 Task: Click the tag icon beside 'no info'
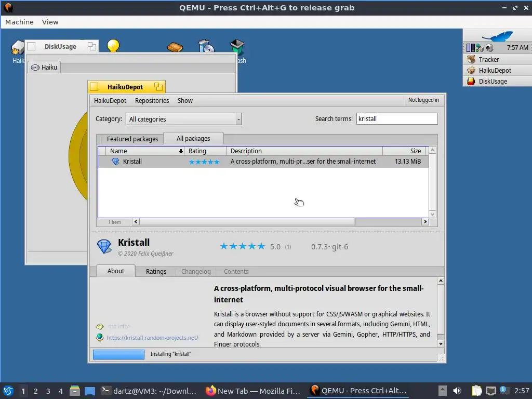(99, 326)
